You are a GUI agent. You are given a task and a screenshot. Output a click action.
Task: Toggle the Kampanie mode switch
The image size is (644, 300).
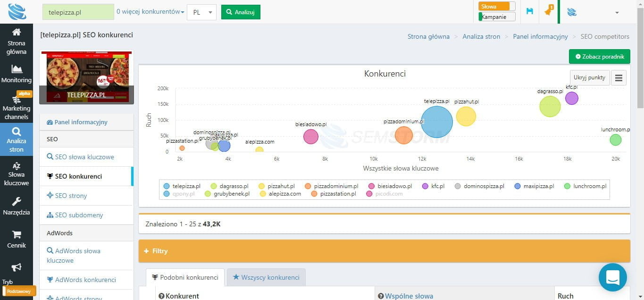pyautogui.click(x=496, y=17)
